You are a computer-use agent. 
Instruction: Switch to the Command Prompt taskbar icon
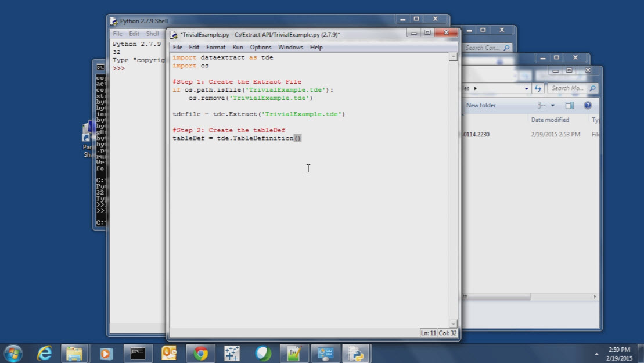point(138,354)
